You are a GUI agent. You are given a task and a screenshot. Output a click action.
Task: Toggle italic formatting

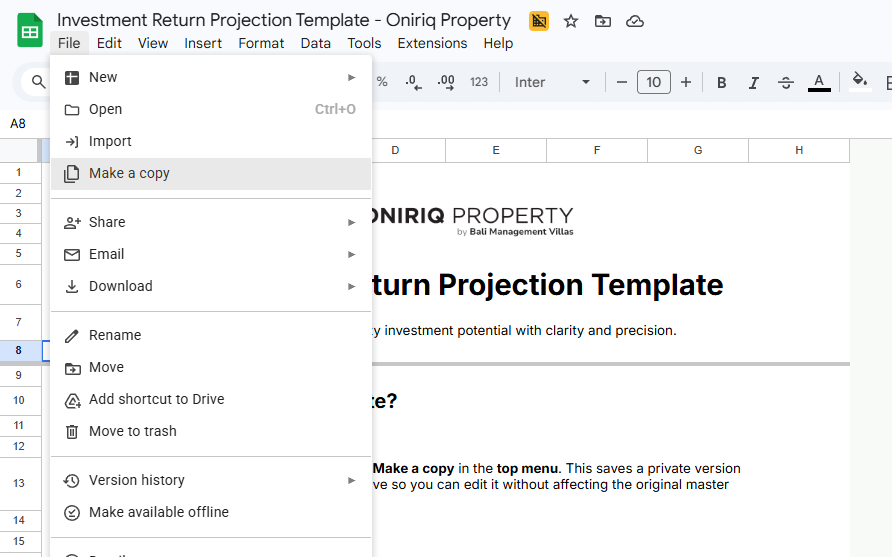pyautogui.click(x=754, y=82)
